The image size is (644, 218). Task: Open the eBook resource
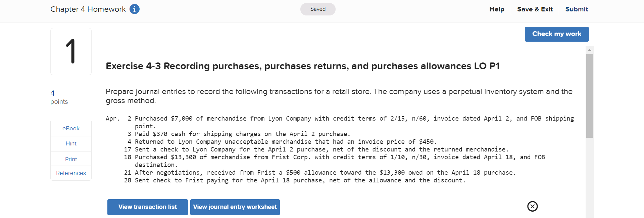click(71, 128)
